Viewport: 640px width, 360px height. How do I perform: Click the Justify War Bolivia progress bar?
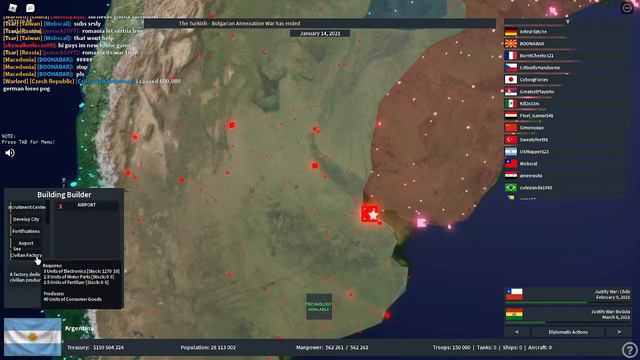click(568, 322)
